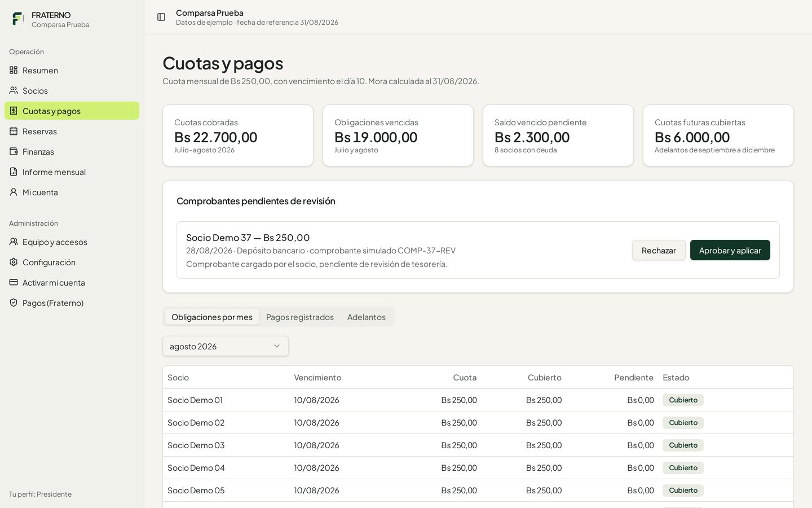Click the Configuración gear icon
Screen dimensions: 812x508
pyautogui.click(x=14, y=262)
